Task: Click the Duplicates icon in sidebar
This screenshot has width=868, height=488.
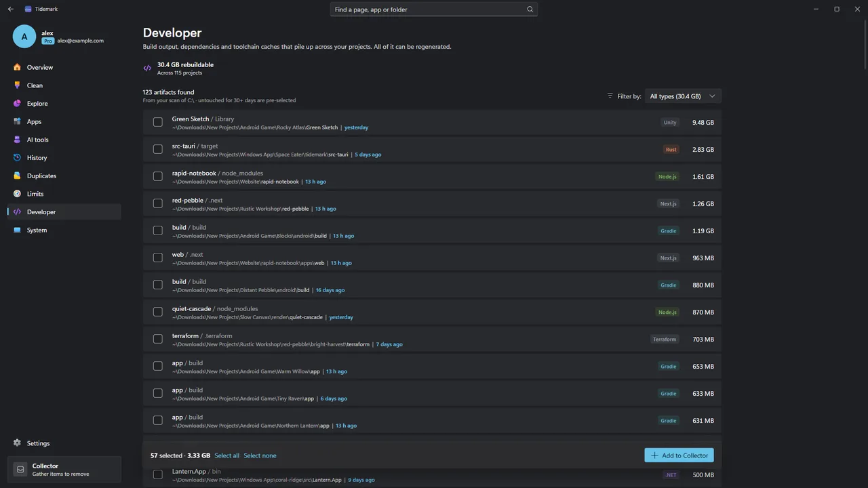Action: (x=17, y=176)
